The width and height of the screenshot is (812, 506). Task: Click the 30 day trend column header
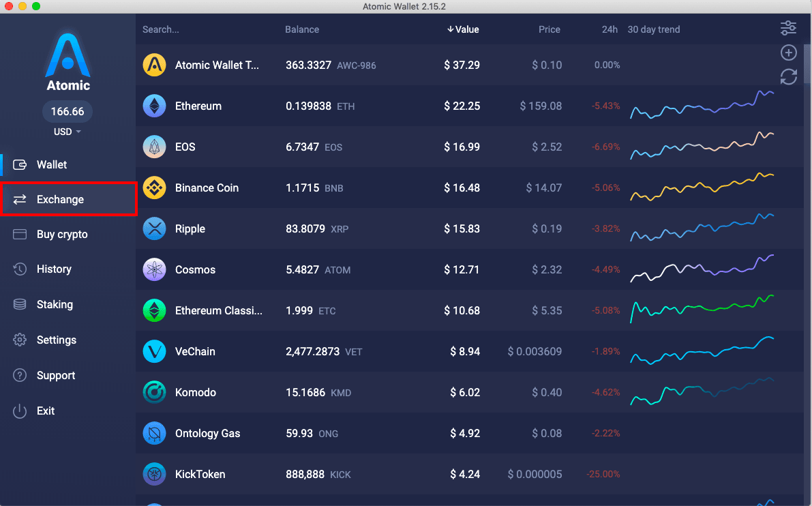[654, 29]
